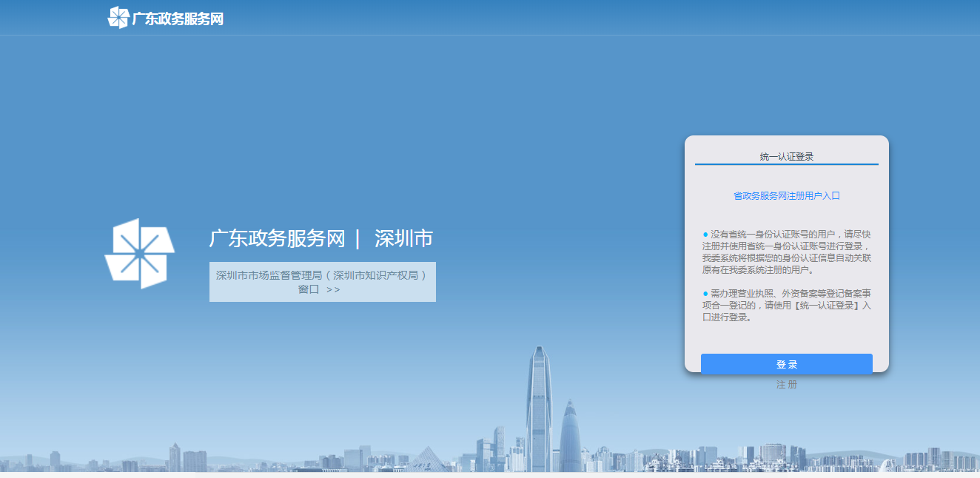Select the 深圳市 city label
980x478 pixels.
[403, 239]
